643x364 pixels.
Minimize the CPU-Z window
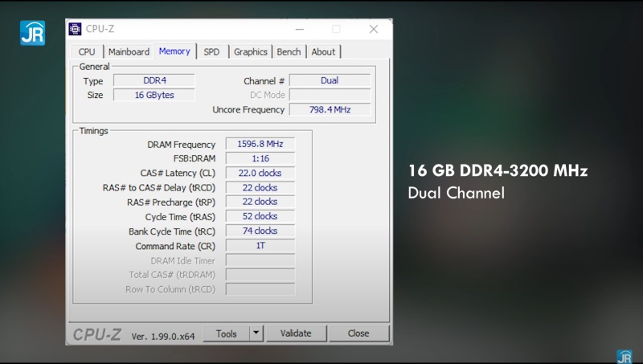tap(300, 29)
